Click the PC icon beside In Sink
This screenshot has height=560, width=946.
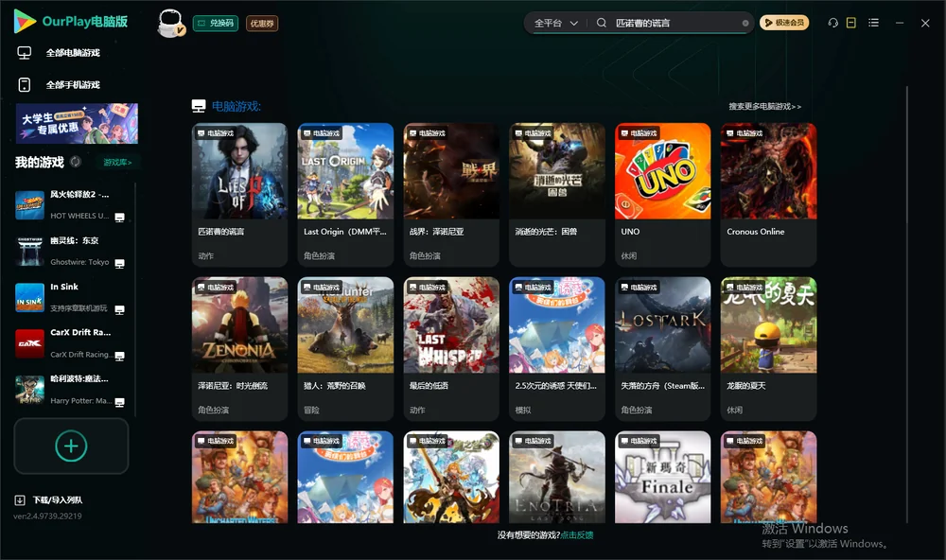pyautogui.click(x=119, y=309)
